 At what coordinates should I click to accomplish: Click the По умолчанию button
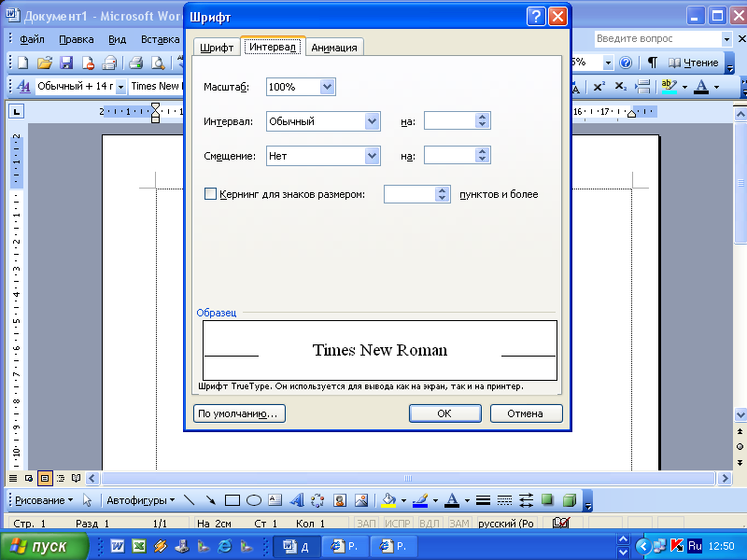click(239, 413)
